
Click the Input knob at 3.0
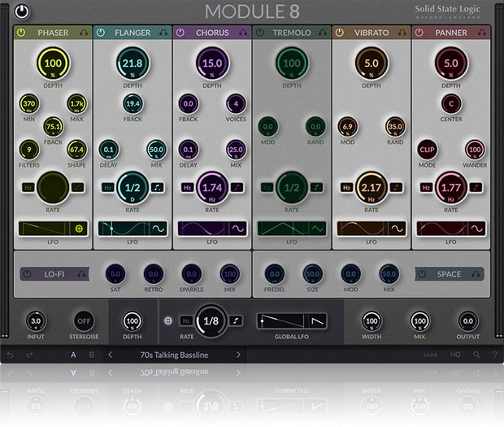[36, 321]
